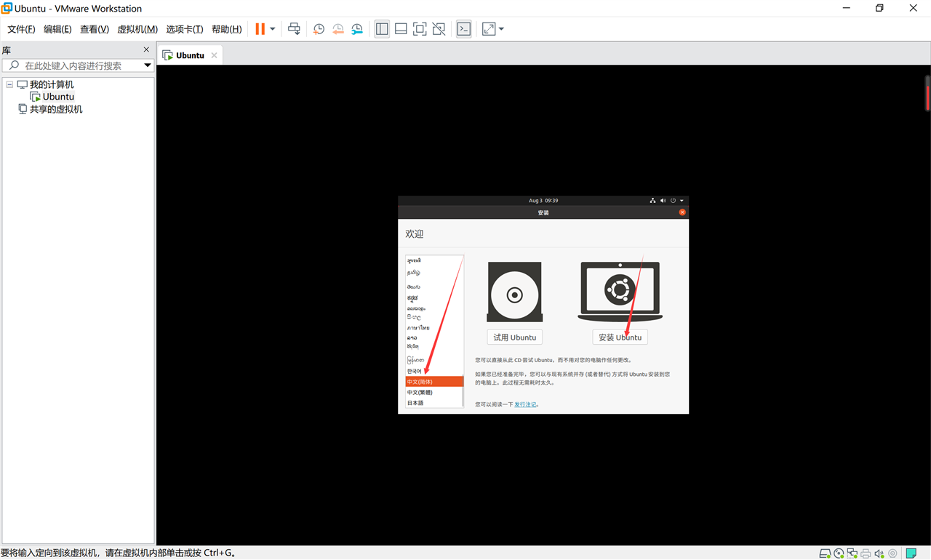This screenshot has width=931, height=560.
Task: Pause the virtual machine with the orange pause icon
Action: coord(260,29)
